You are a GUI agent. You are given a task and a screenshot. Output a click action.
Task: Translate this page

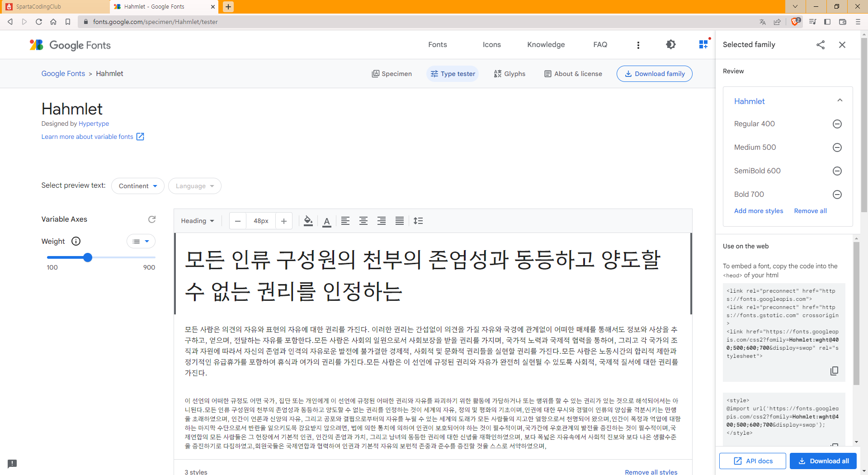pos(763,22)
